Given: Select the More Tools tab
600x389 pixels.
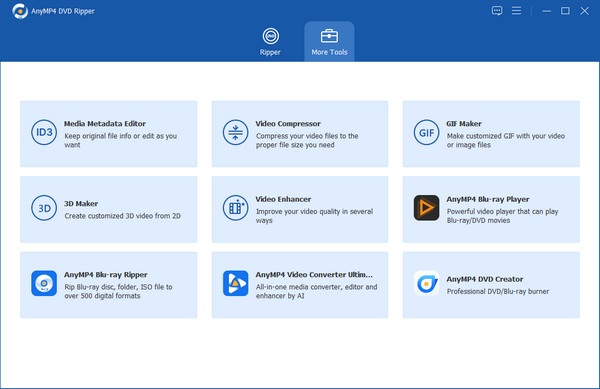Looking at the screenshot, I should 329,42.
